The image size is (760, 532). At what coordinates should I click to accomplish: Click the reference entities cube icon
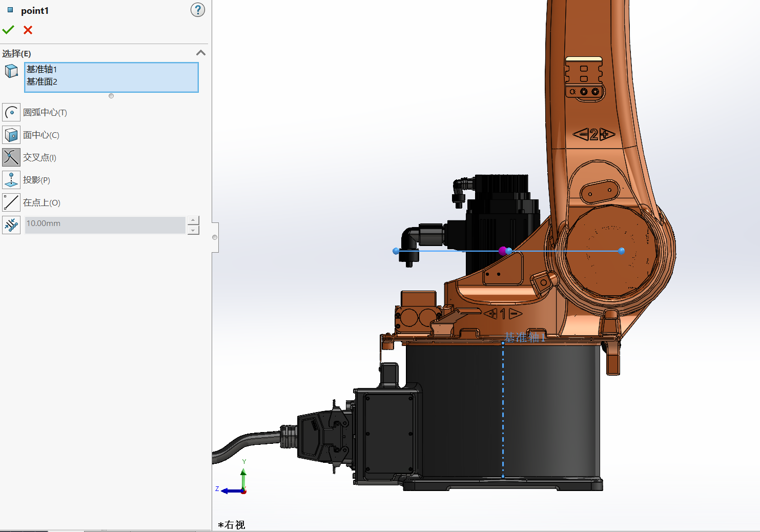pyautogui.click(x=11, y=71)
